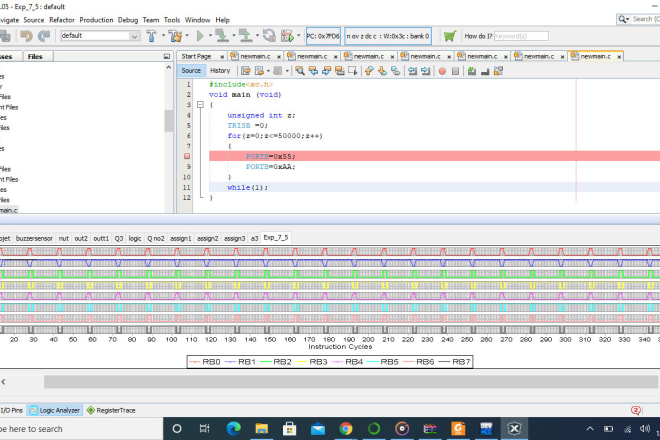Open the default configuration combo box
Image resolution: width=660 pixels, height=440 pixels.
(x=100, y=36)
